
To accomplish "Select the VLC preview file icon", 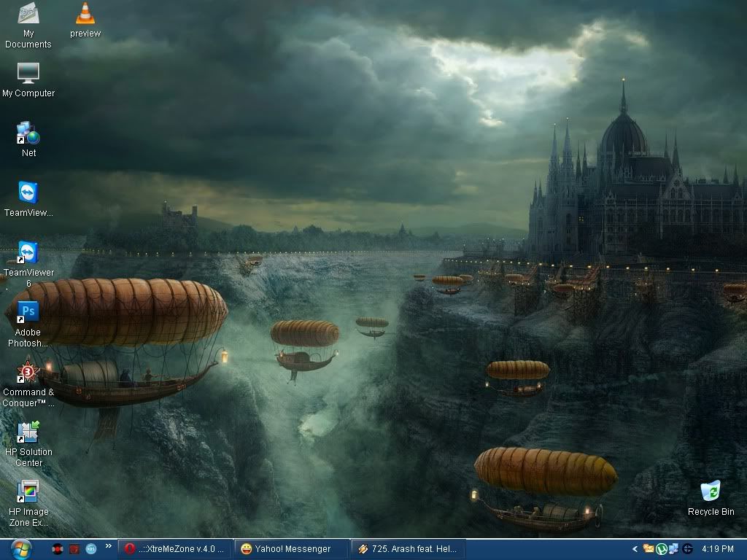I will 85,19.
